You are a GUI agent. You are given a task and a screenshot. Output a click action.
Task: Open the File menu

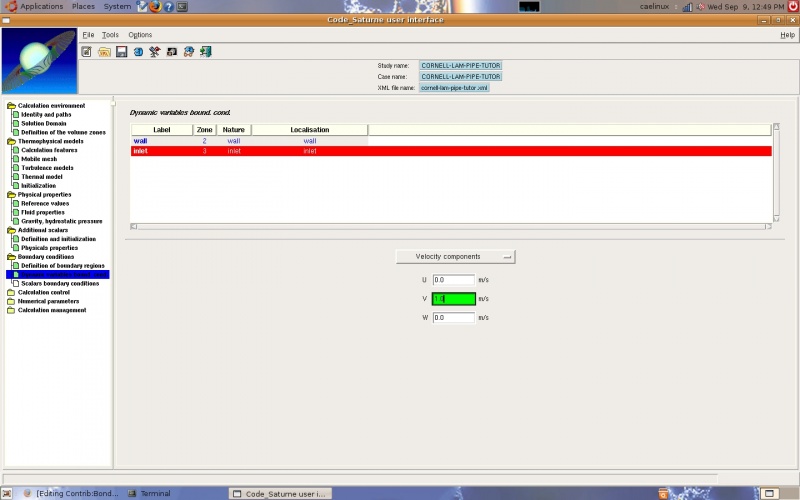click(88, 35)
